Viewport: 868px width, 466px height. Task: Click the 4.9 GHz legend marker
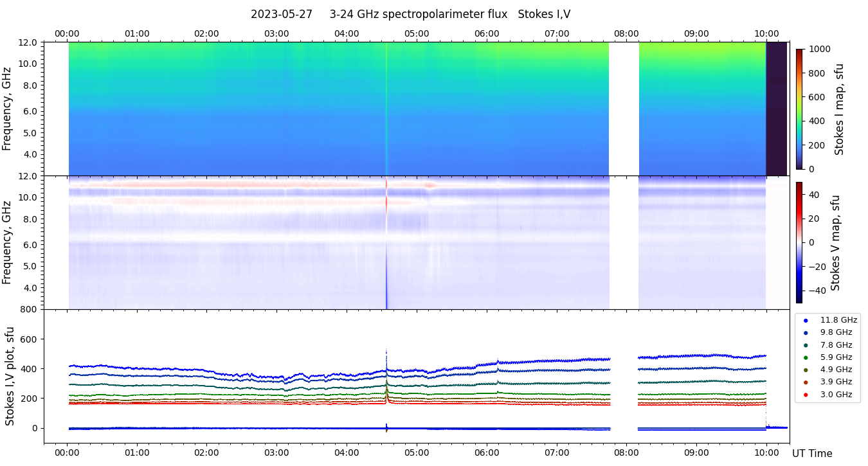coord(806,370)
